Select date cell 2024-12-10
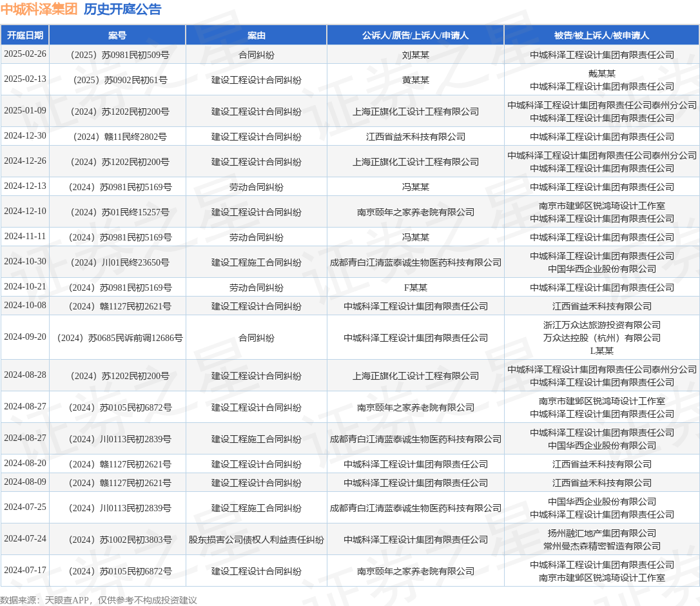Viewport: 700px width, 606px height. click(x=25, y=211)
